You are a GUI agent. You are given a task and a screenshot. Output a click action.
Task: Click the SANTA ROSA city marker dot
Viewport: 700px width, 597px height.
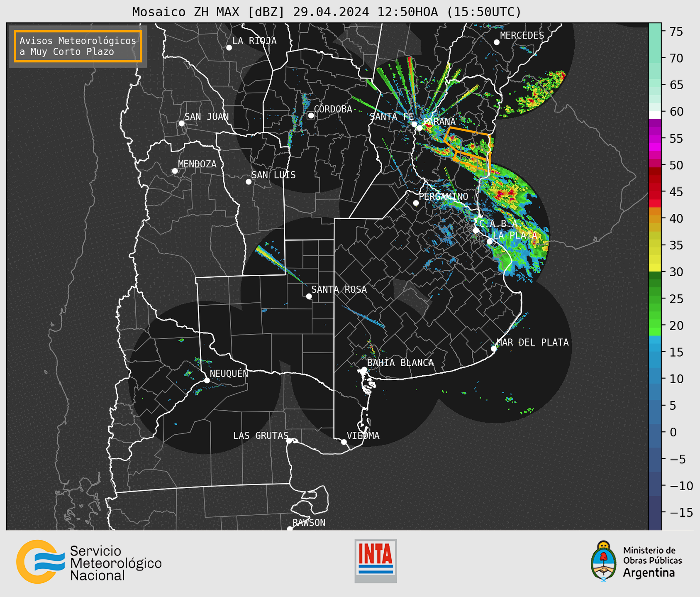[x=309, y=296]
